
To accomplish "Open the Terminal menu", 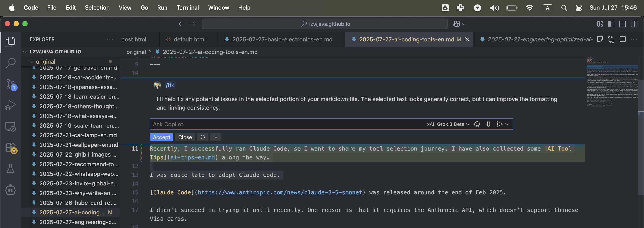I will coord(188,8).
